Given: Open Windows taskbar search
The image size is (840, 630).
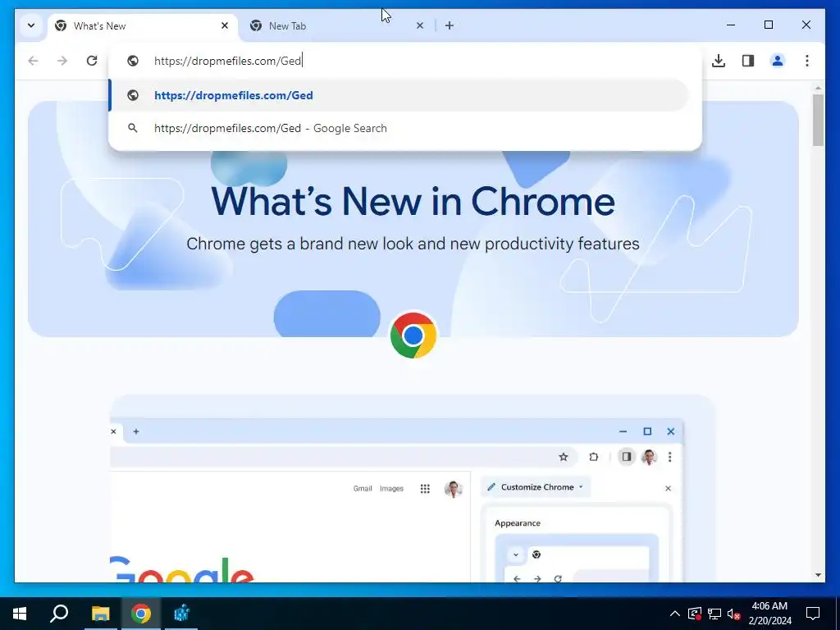Looking at the screenshot, I should coord(59,614).
